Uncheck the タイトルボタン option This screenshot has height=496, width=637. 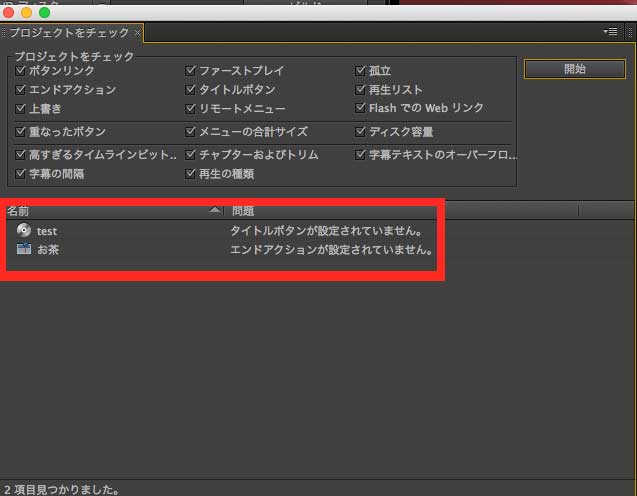[x=191, y=90]
